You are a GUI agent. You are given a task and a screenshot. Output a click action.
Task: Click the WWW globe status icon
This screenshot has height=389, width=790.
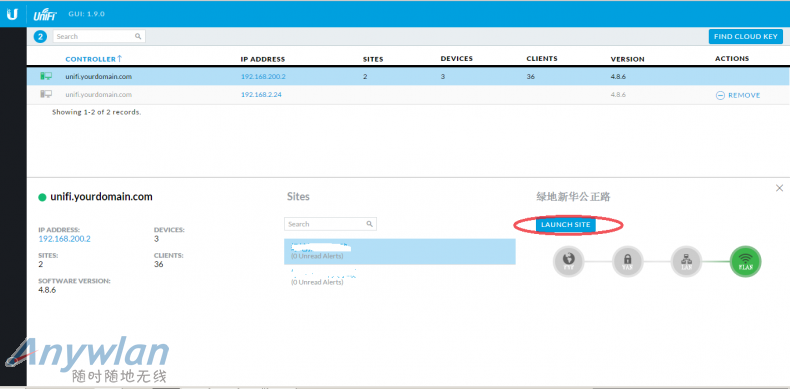tap(568, 261)
